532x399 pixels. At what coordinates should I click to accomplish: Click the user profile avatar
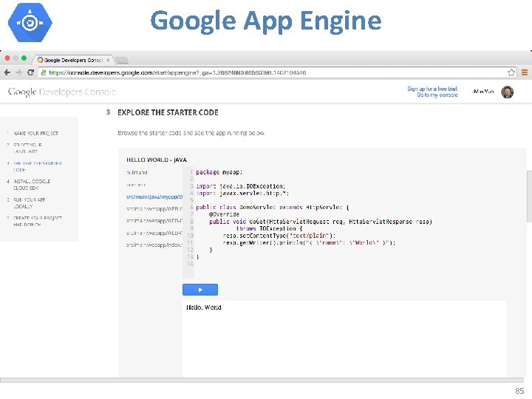pyautogui.click(x=507, y=92)
